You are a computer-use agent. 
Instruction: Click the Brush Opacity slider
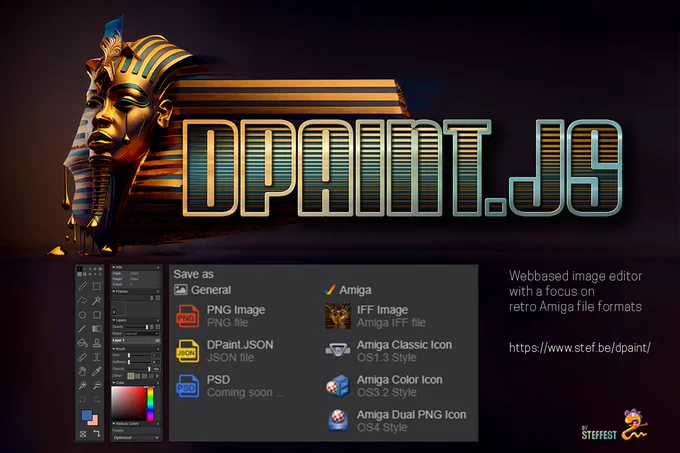pos(139,369)
